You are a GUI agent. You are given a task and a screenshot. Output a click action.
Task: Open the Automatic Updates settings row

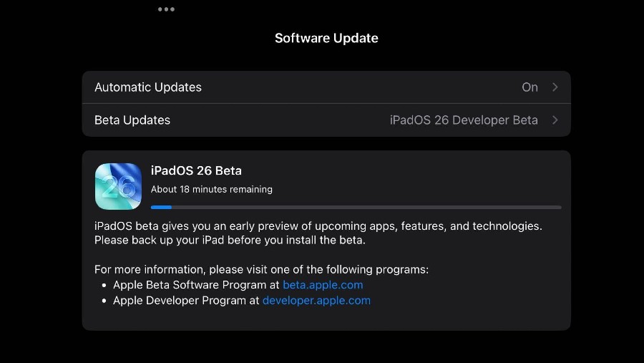tap(326, 87)
